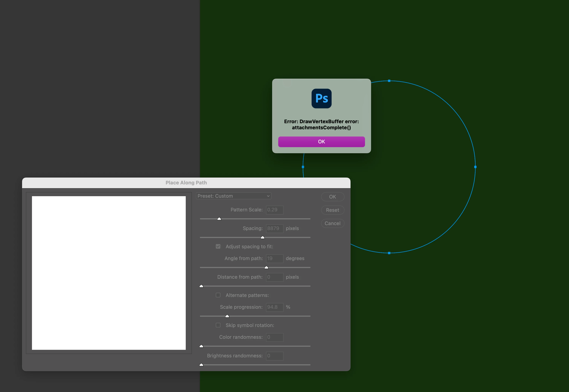This screenshot has width=569, height=392.
Task: Click the Photoshop Ps icon in error dialog
Action: (x=321, y=98)
